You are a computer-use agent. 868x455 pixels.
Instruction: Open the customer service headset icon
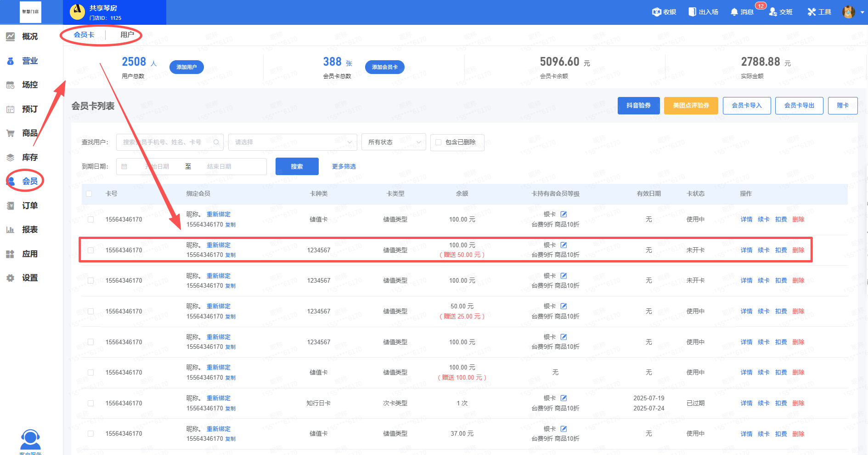click(30, 439)
